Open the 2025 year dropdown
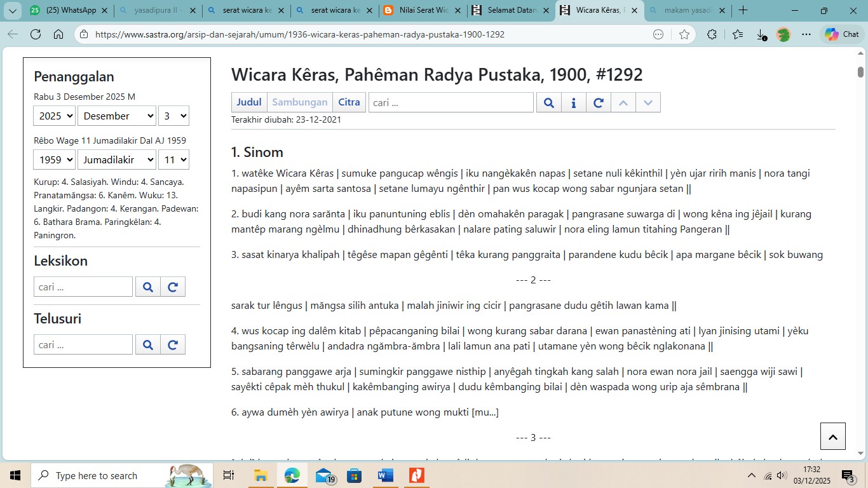The height and width of the screenshot is (488, 868). (x=55, y=116)
